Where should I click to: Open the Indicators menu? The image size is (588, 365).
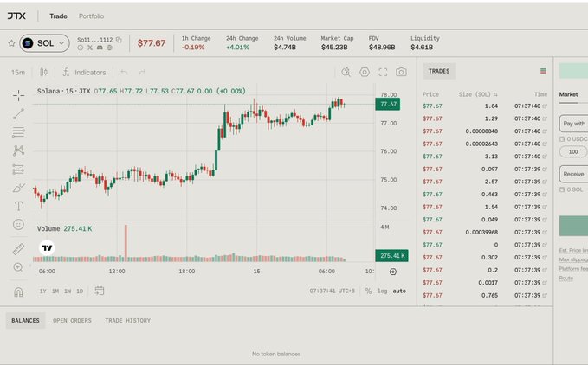[84, 73]
